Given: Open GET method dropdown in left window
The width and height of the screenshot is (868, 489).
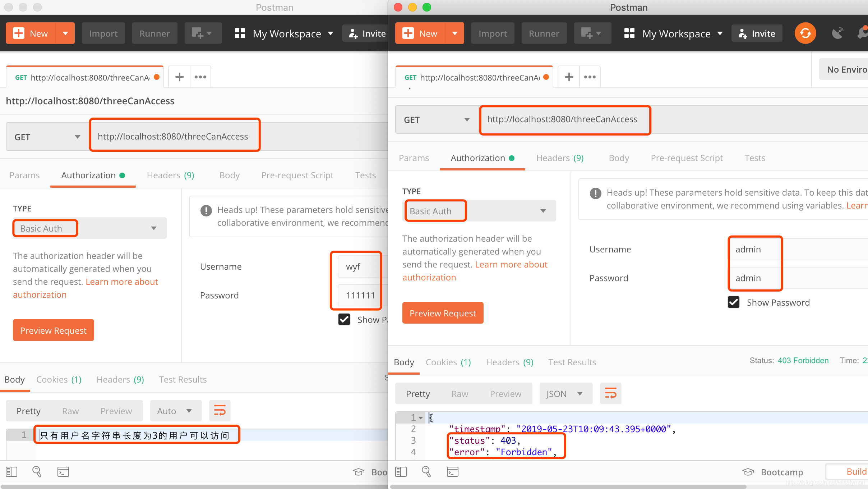Looking at the screenshot, I should tap(47, 137).
